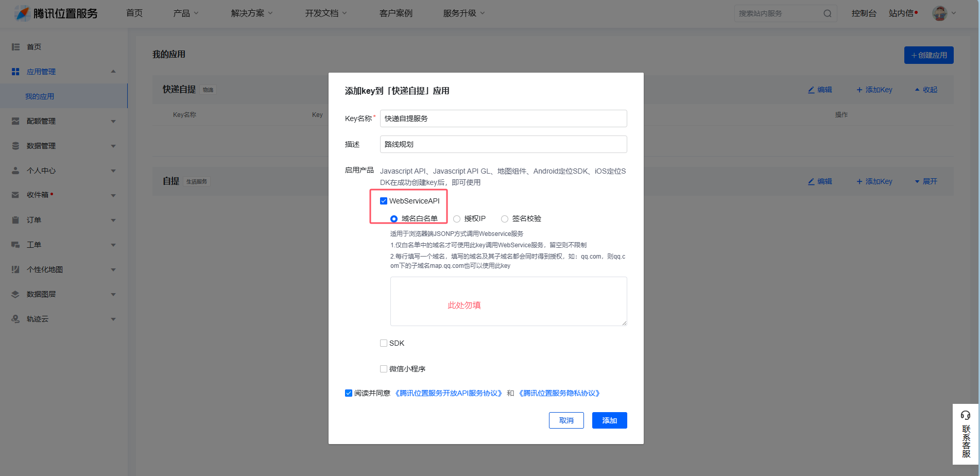Click the 配额管理 sidebar icon
The height and width of the screenshot is (476, 980).
pos(15,121)
